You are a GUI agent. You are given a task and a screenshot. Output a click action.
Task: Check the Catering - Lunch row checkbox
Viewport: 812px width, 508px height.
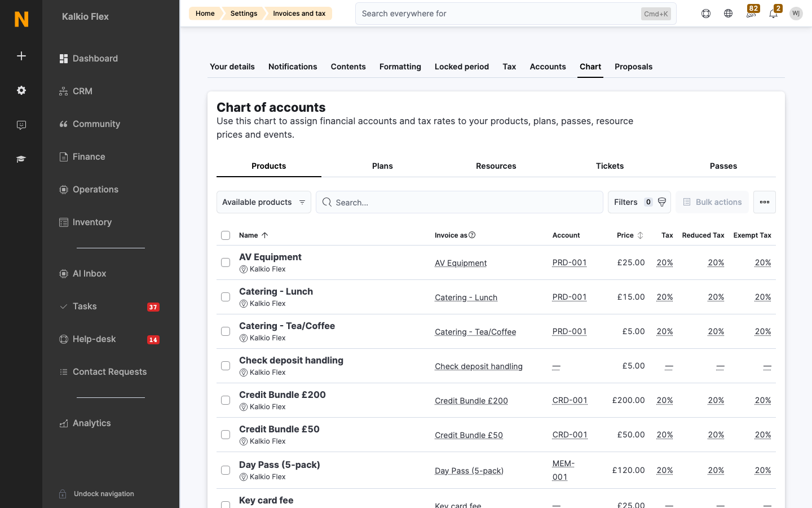(226, 297)
